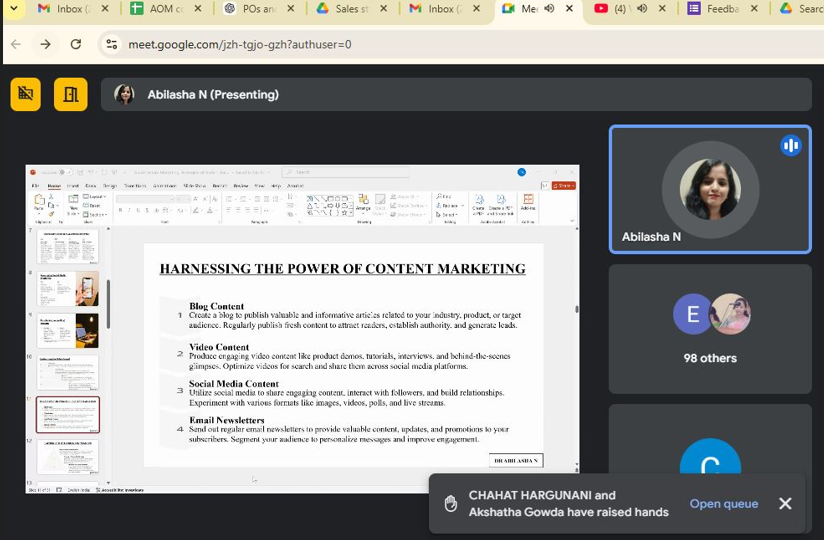Open the raised hands queue
Viewport: 824px width, 540px height.
(723, 504)
